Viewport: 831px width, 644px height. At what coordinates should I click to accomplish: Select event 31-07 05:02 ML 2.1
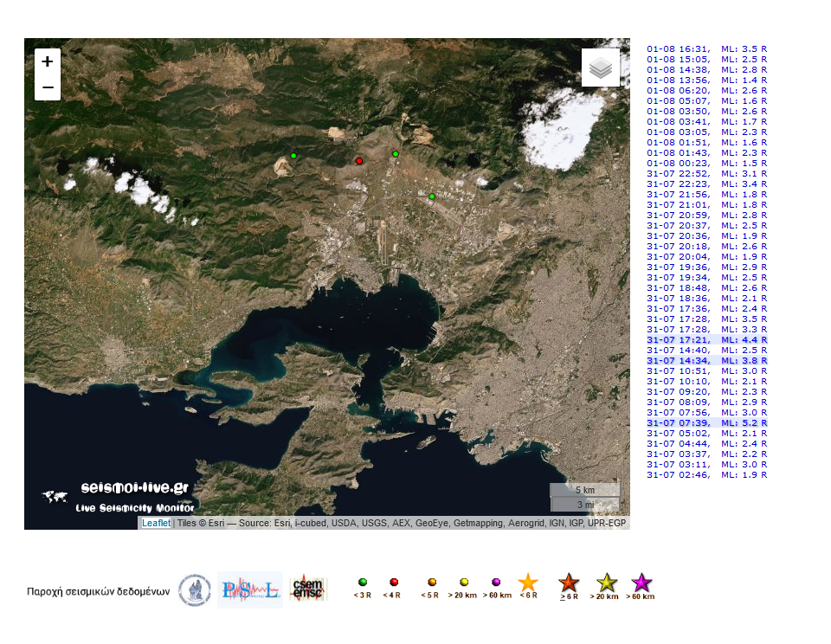[x=707, y=433]
